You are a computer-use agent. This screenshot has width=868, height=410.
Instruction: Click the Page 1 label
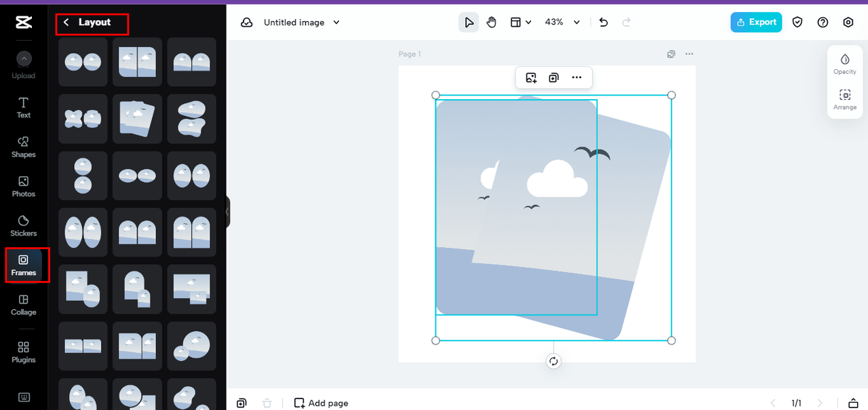(410, 54)
